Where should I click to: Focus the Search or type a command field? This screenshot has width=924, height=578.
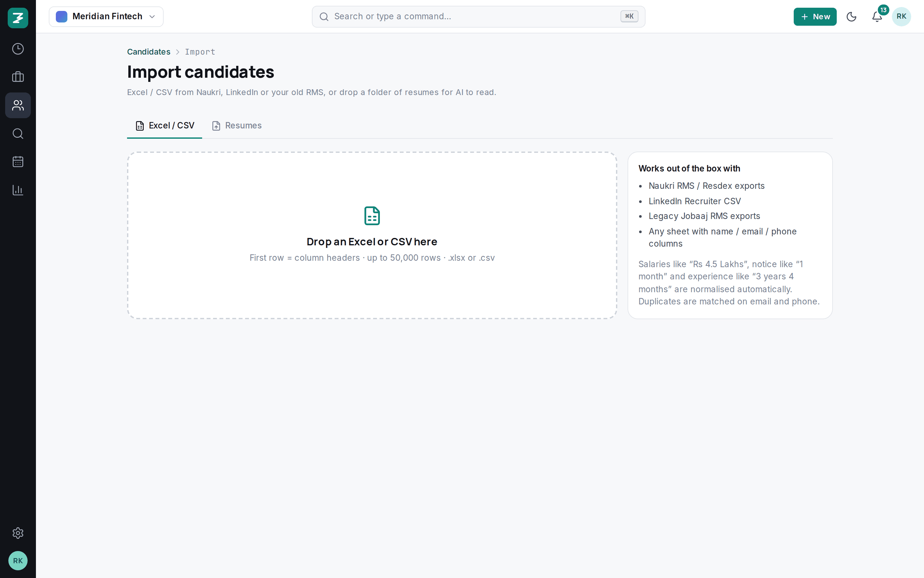coord(478,16)
